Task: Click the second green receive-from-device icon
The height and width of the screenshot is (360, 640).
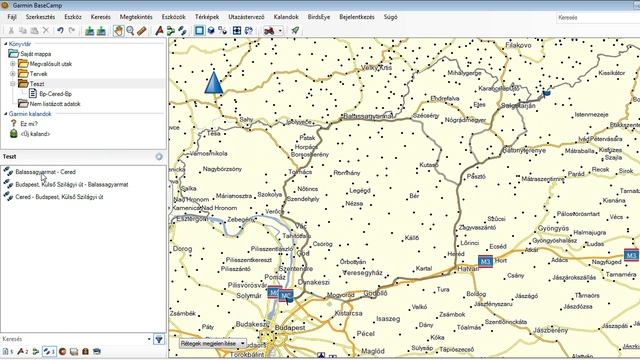Action: click(x=101, y=31)
